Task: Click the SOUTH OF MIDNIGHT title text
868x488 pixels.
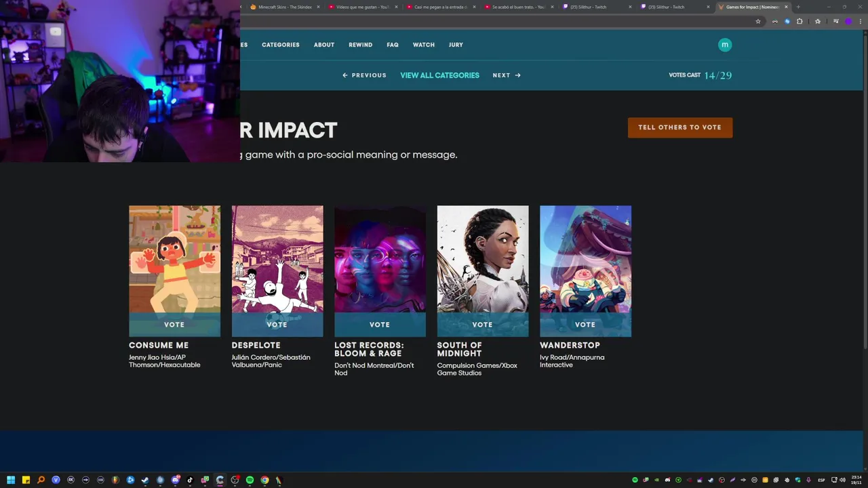Action: (459, 349)
